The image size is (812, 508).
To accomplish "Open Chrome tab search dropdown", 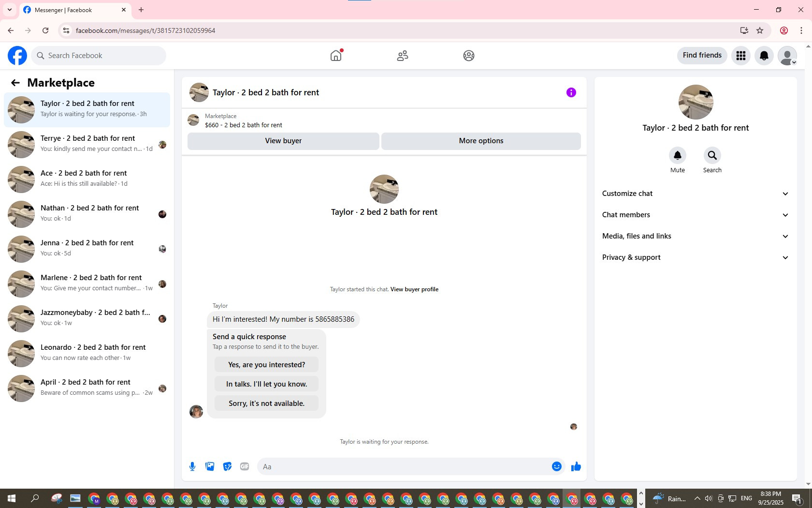I will [x=10, y=10].
